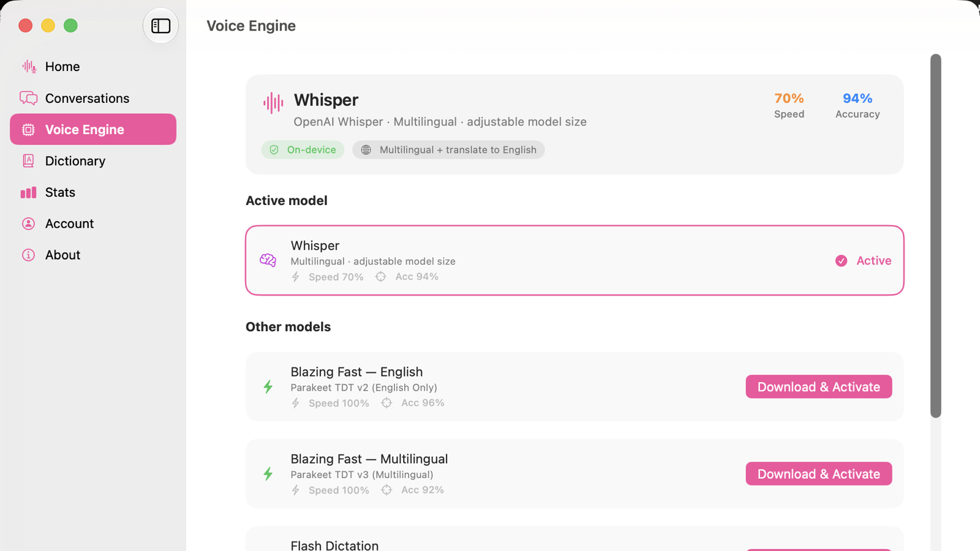The width and height of the screenshot is (980, 551).
Task: Click the Flash Dictation model title
Action: (334, 545)
